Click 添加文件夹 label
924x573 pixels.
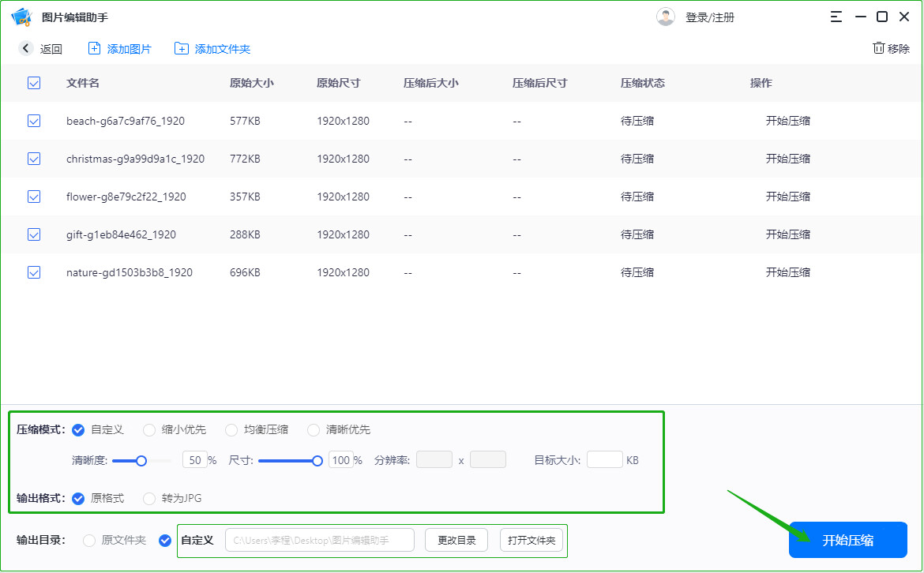(x=223, y=49)
